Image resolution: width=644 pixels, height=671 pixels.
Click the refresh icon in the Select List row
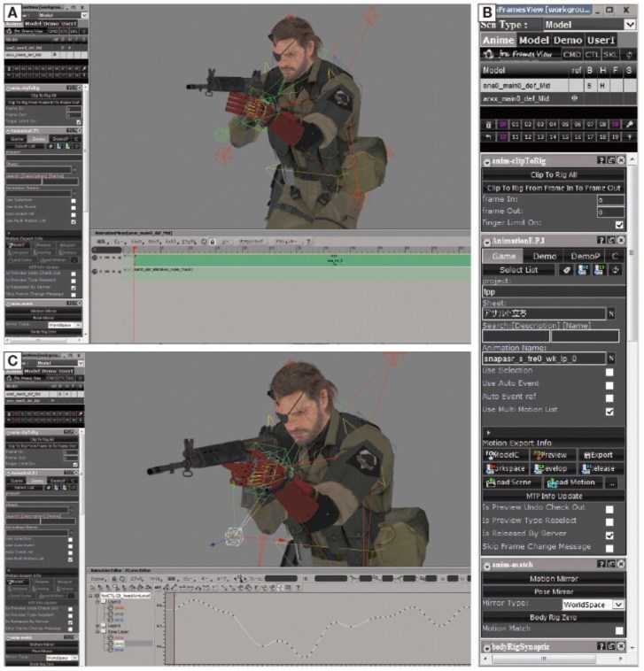click(x=616, y=270)
